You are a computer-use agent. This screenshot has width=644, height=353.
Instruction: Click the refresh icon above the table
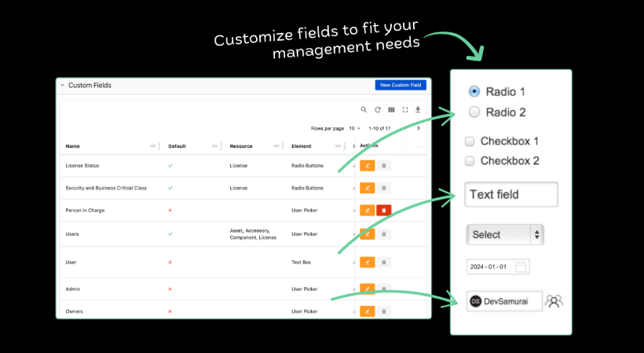click(x=378, y=110)
